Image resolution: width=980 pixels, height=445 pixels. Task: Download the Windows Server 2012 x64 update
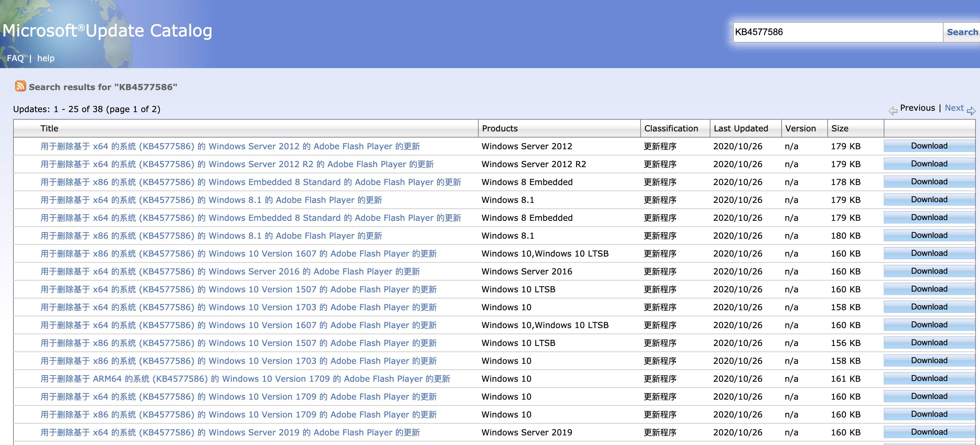point(929,146)
